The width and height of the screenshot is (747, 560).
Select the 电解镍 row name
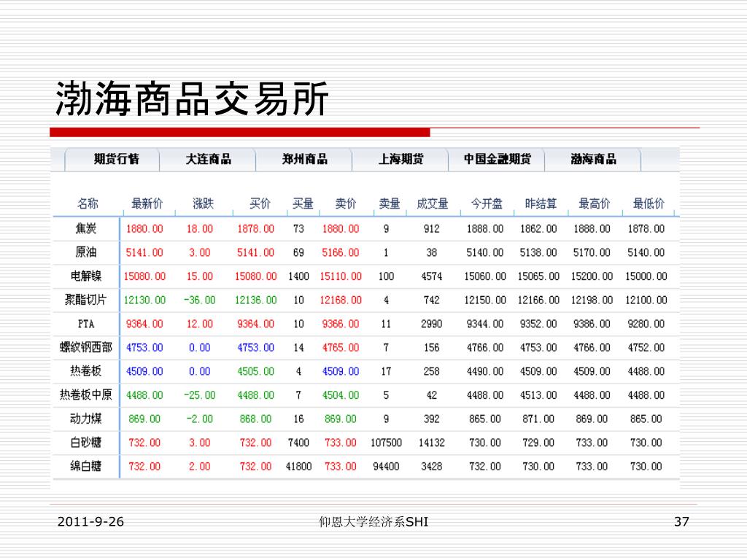click(x=86, y=276)
